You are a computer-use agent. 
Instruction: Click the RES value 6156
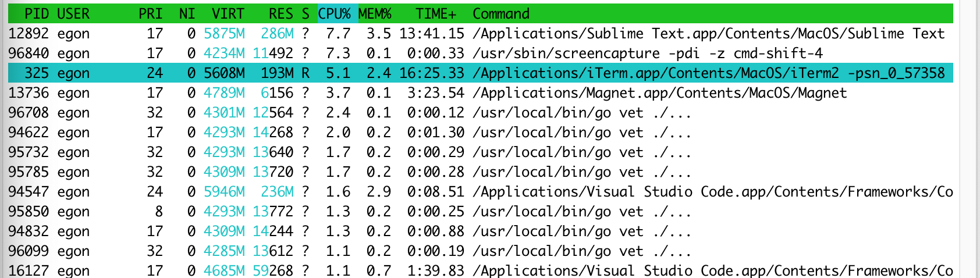[x=277, y=93]
